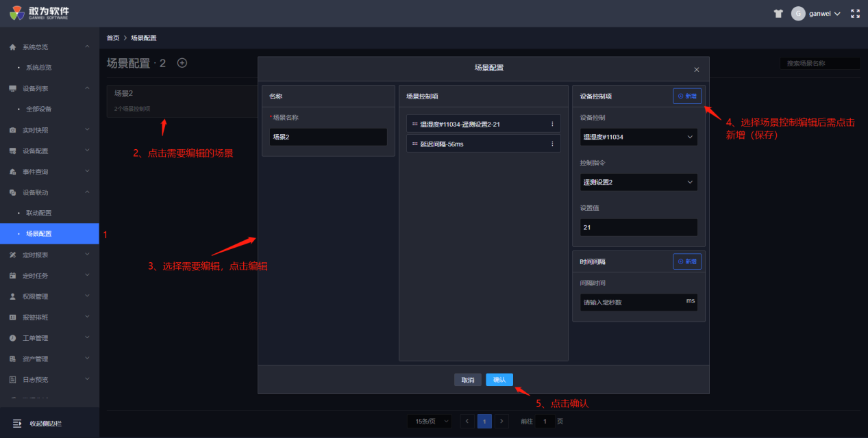The height and width of the screenshot is (438, 868).
Task: Click 首页 breadcrumb link
Action: (x=113, y=38)
